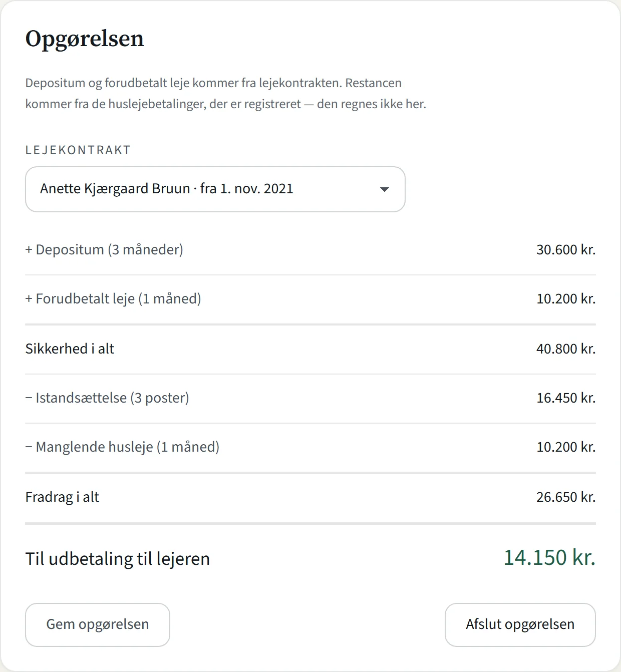621x672 pixels.
Task: Click the Afslut opgørelsen button
Action: click(520, 624)
